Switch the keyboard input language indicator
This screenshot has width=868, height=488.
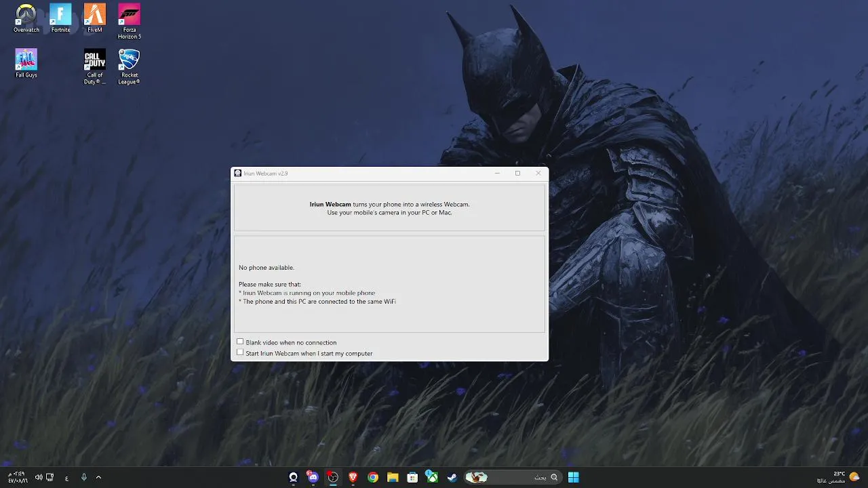click(66, 477)
